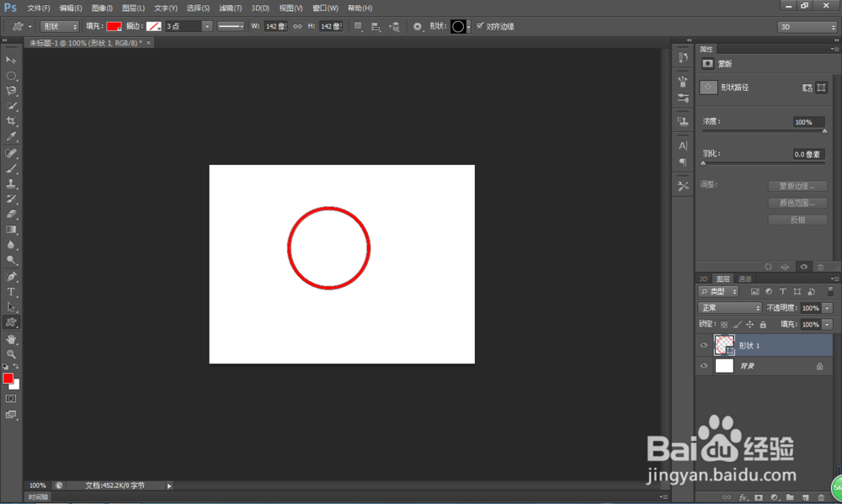Select the Clone Stamp tool
This screenshot has height=504, width=842.
[11, 183]
